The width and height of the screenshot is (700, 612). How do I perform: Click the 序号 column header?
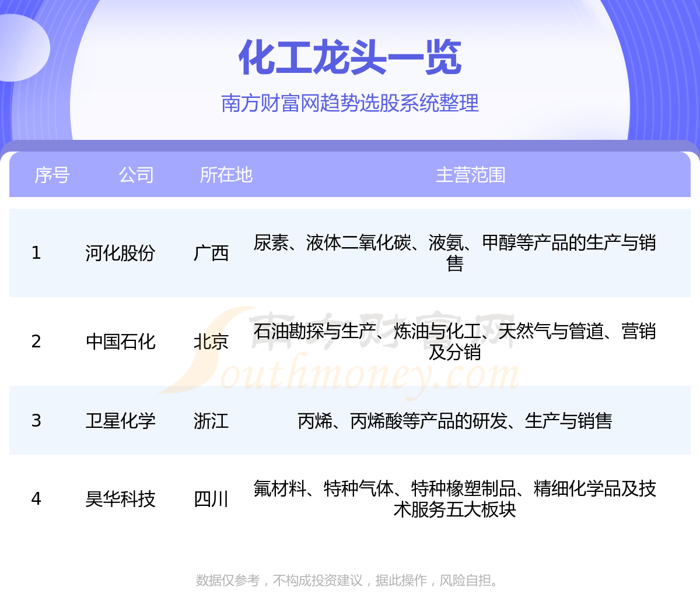pos(52,175)
